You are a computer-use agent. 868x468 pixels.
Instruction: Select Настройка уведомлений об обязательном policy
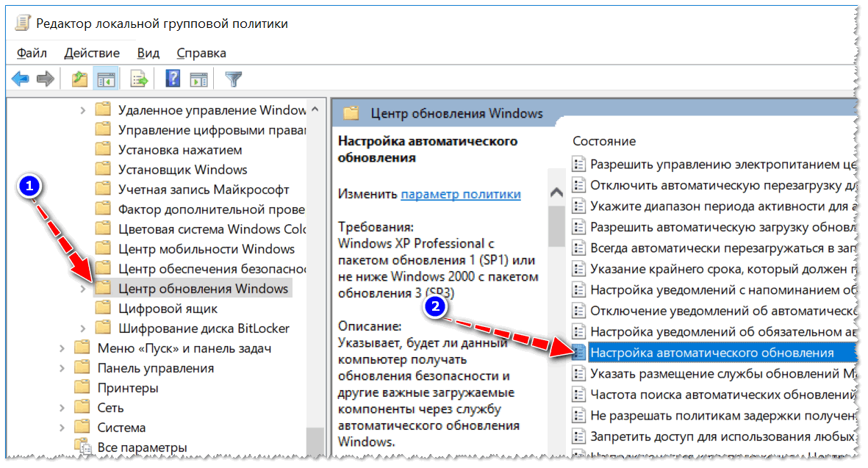click(722, 332)
